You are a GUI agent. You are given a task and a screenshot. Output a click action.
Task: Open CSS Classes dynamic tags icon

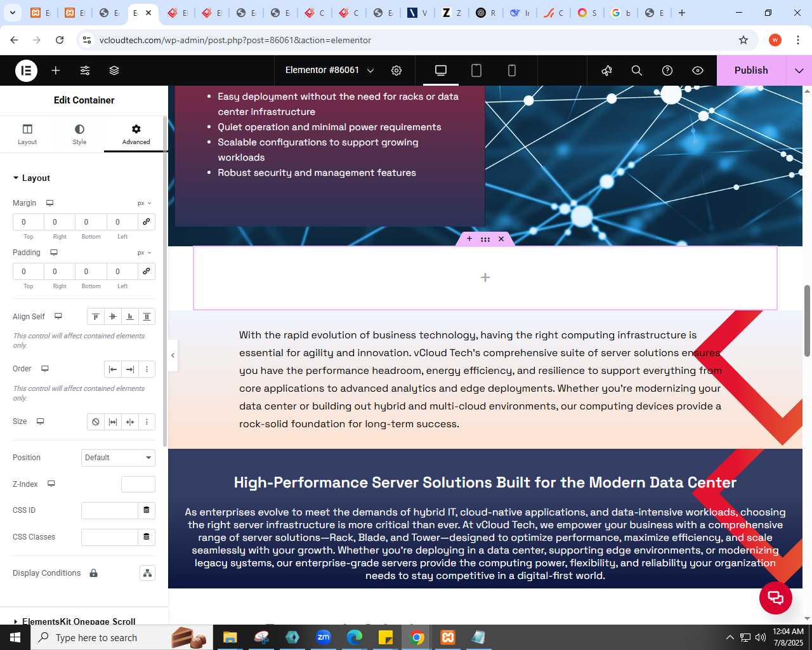(x=147, y=537)
